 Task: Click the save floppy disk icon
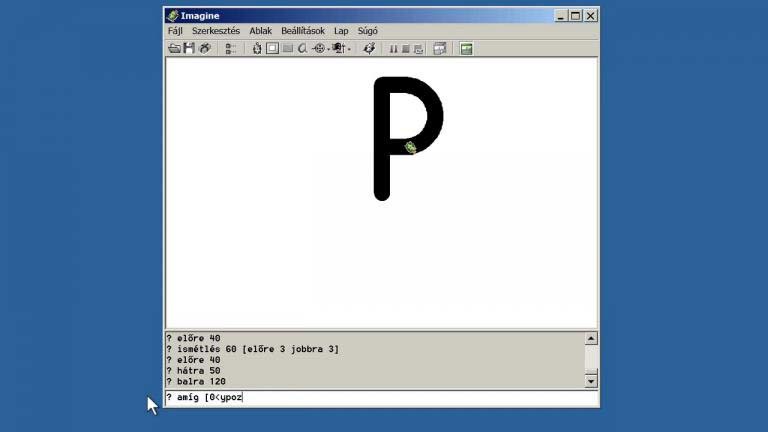tap(189, 48)
